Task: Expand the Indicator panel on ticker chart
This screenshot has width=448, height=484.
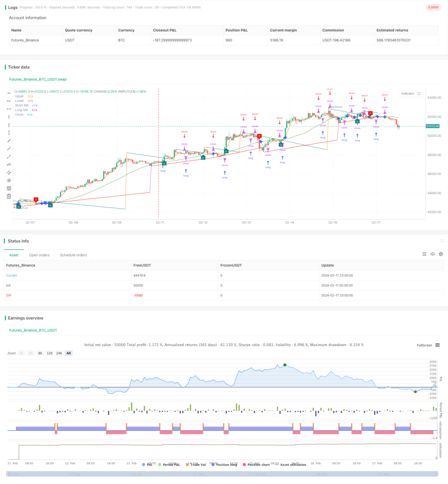Action: 419,94
